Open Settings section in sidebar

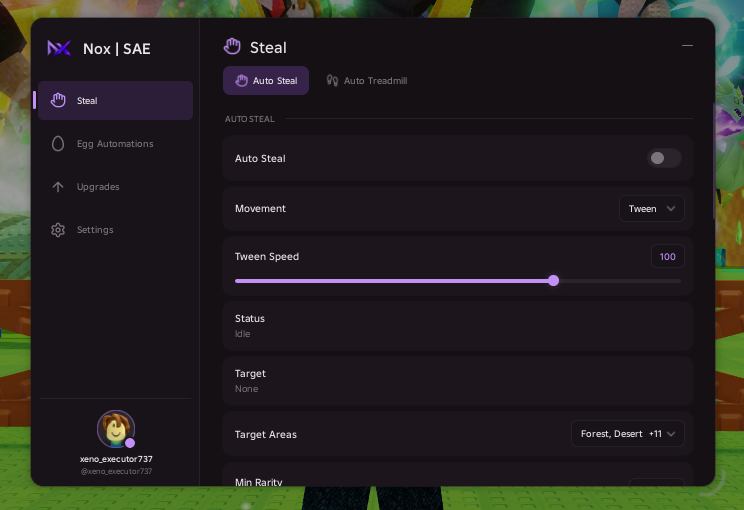[115, 230]
